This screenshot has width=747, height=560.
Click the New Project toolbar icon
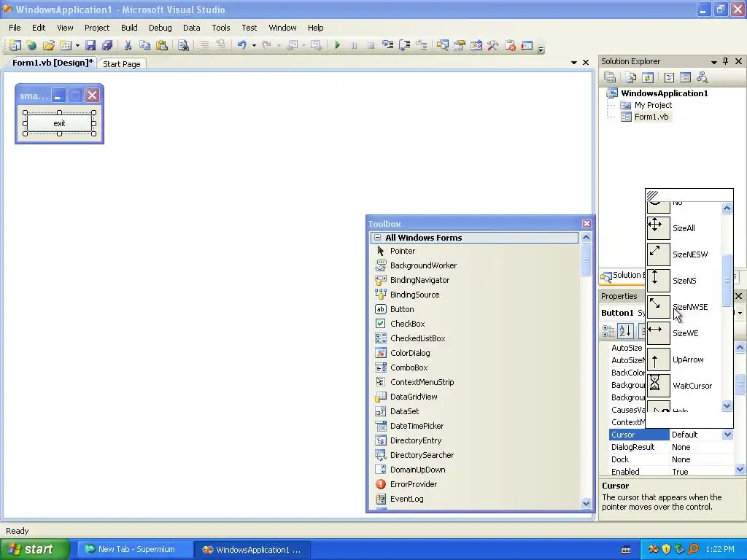tap(15, 45)
